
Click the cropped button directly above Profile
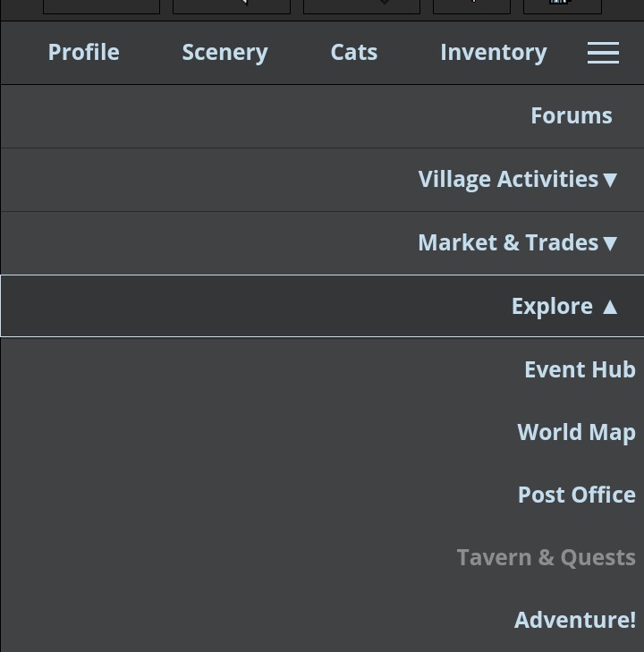[101, 6]
